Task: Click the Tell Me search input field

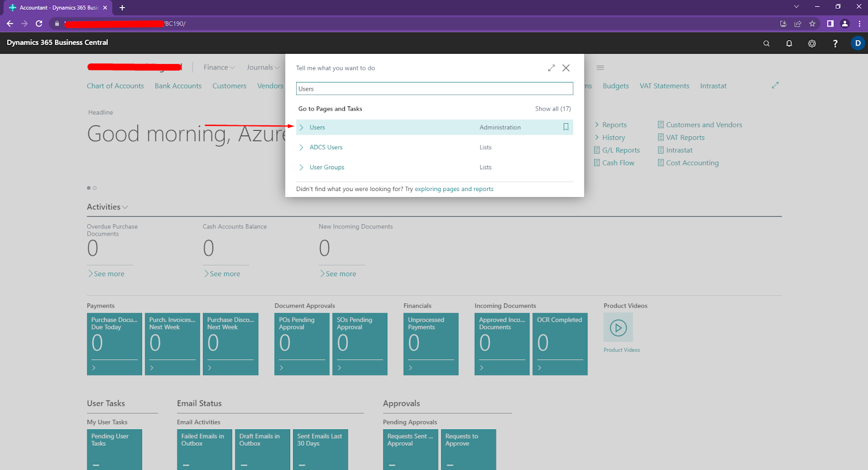Action: point(435,88)
